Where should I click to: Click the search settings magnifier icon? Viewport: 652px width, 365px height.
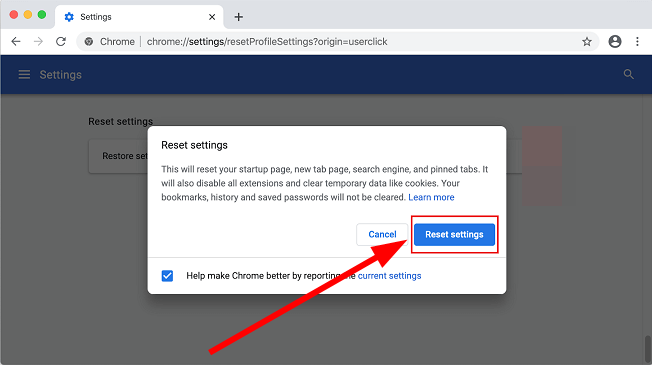click(629, 74)
